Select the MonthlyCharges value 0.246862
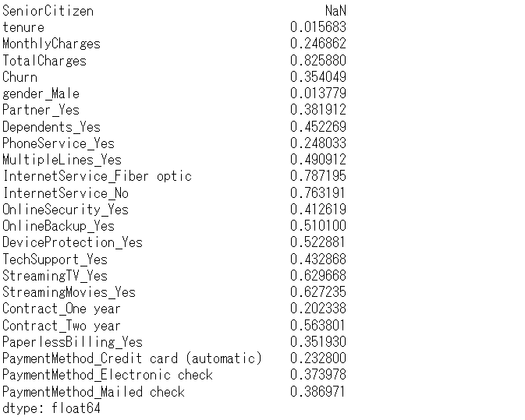This screenshot has height=420, width=525. [x=318, y=44]
